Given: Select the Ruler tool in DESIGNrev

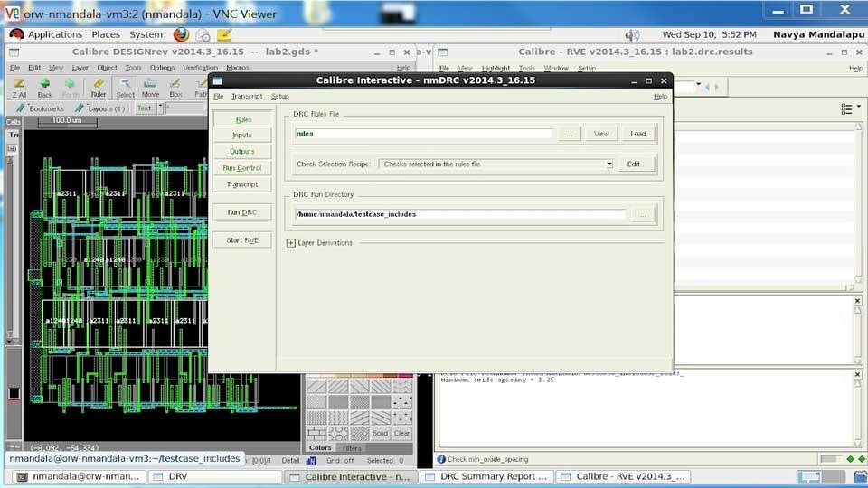Looking at the screenshot, I should 99,88.
